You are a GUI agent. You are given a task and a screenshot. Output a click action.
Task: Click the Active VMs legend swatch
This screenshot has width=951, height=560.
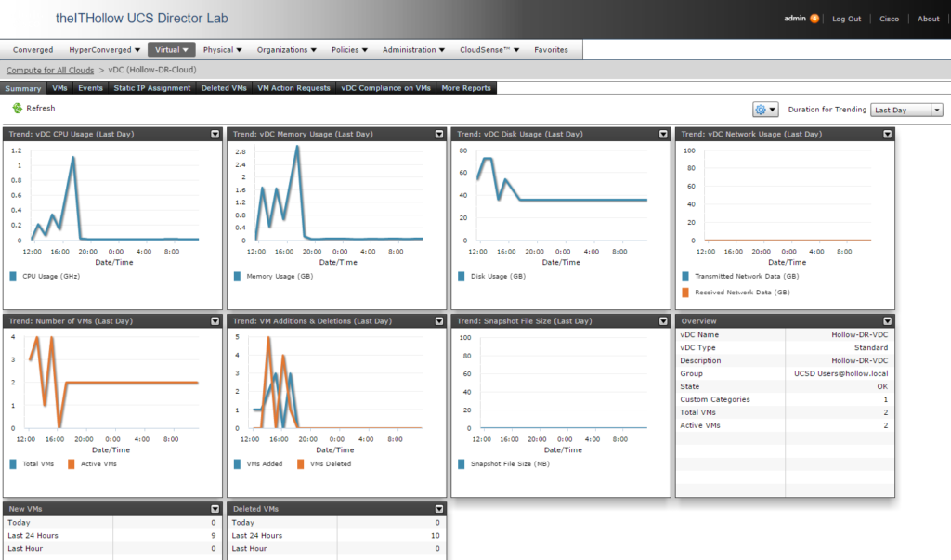tap(71, 464)
